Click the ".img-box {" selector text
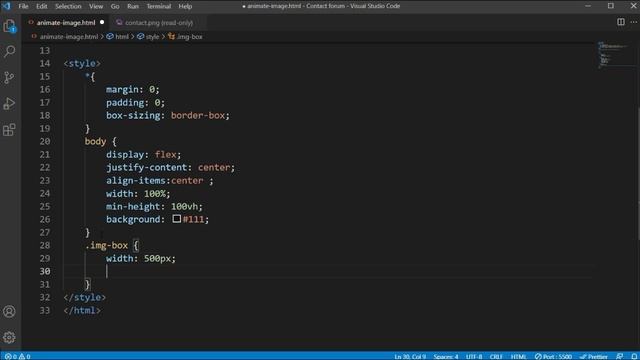 (111, 246)
